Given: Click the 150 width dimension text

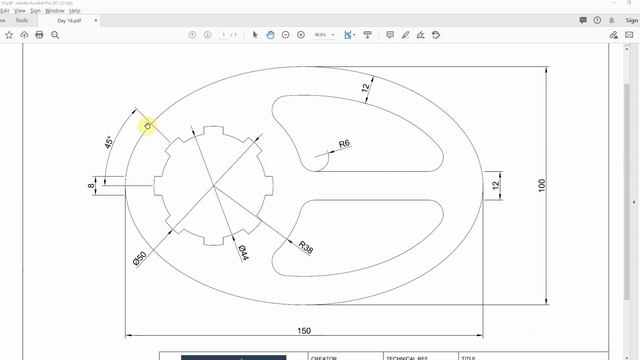Looking at the screenshot, I should coord(304,331).
